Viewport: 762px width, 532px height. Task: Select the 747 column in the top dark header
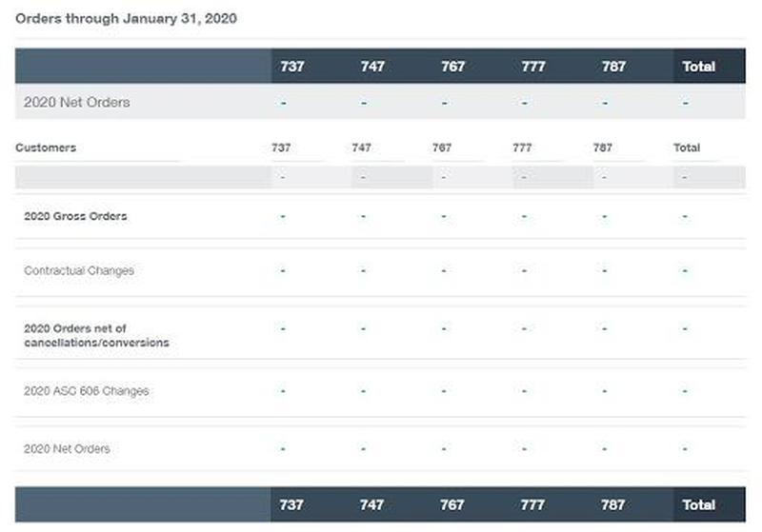pyautogui.click(x=371, y=67)
